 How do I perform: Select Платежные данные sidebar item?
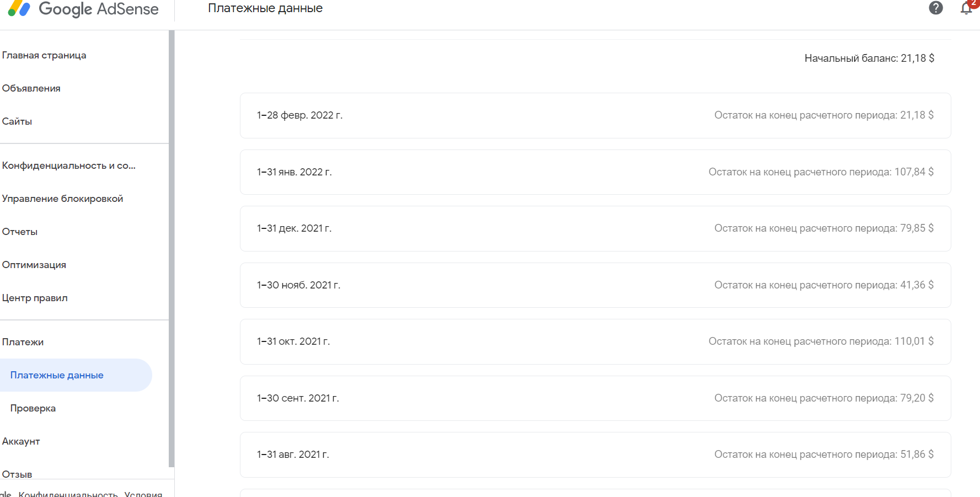point(57,375)
